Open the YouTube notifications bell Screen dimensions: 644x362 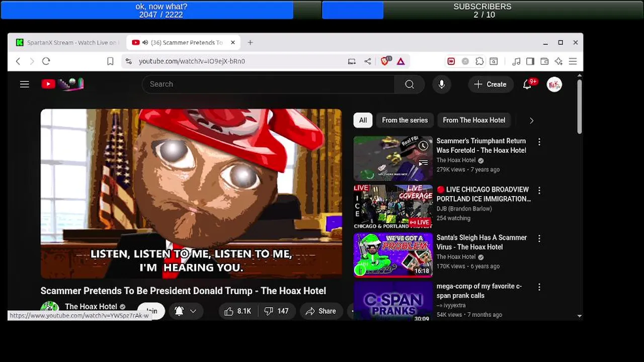click(x=527, y=84)
